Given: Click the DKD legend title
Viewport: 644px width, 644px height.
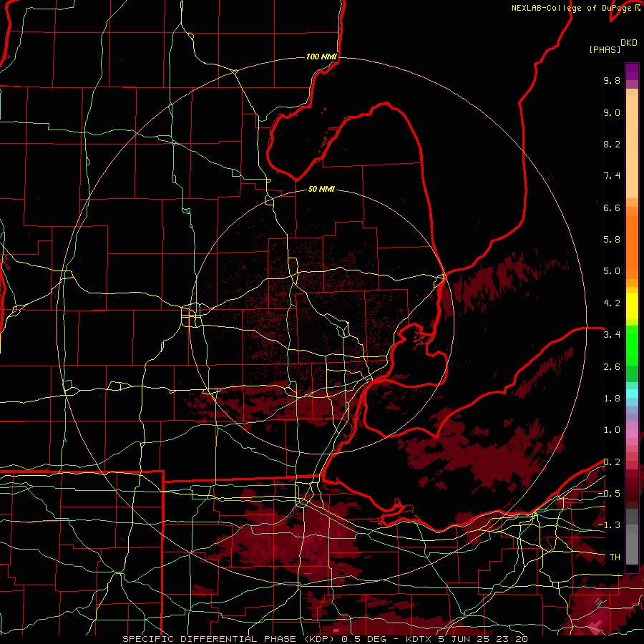Looking at the screenshot, I should point(629,43).
